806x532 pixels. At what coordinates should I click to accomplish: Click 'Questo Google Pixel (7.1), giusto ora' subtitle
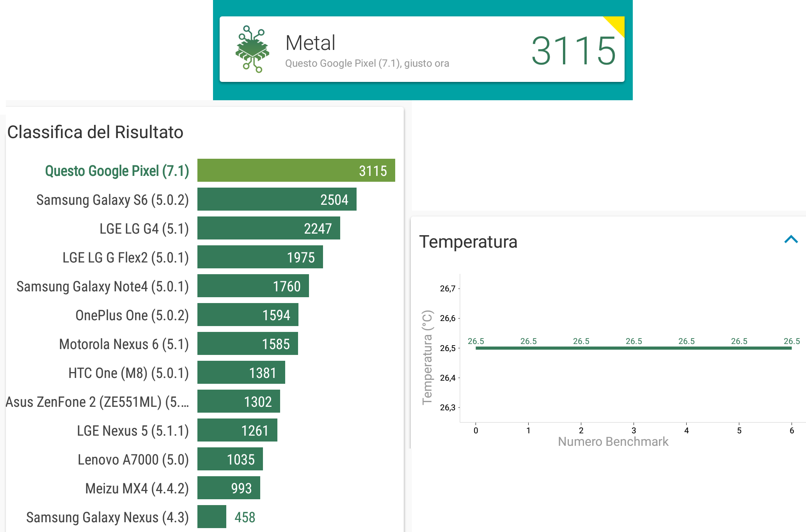pos(367,63)
